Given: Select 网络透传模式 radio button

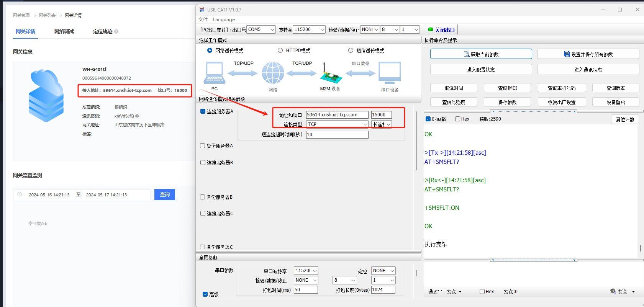Looking at the screenshot, I should coord(210,51).
